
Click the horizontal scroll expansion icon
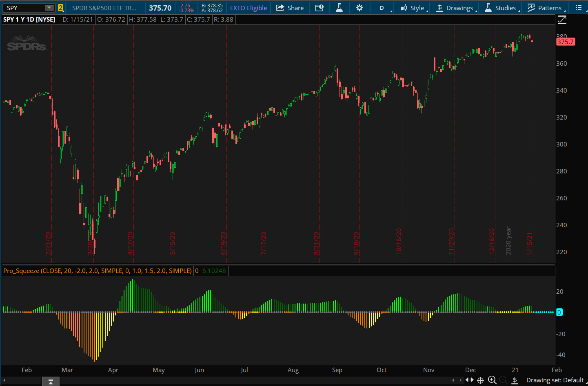(470, 380)
